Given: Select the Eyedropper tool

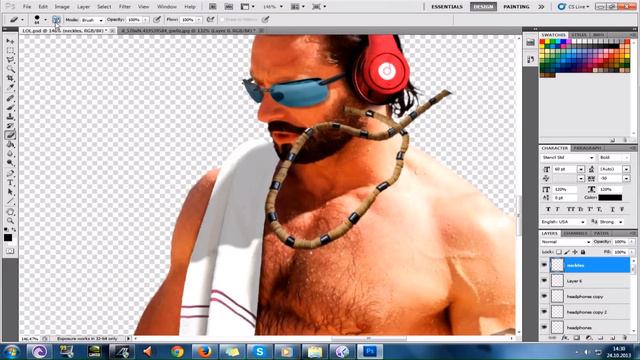Looking at the screenshot, I should pyautogui.click(x=10, y=87).
